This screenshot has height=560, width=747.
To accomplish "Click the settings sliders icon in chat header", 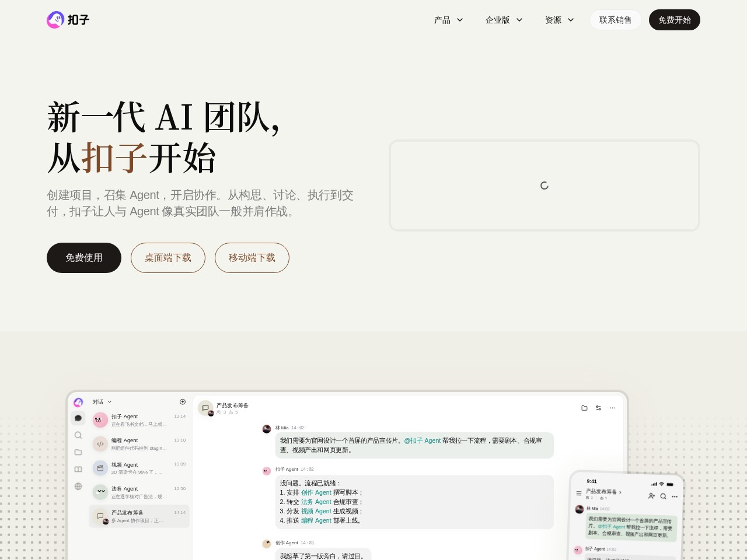I will click(x=598, y=408).
